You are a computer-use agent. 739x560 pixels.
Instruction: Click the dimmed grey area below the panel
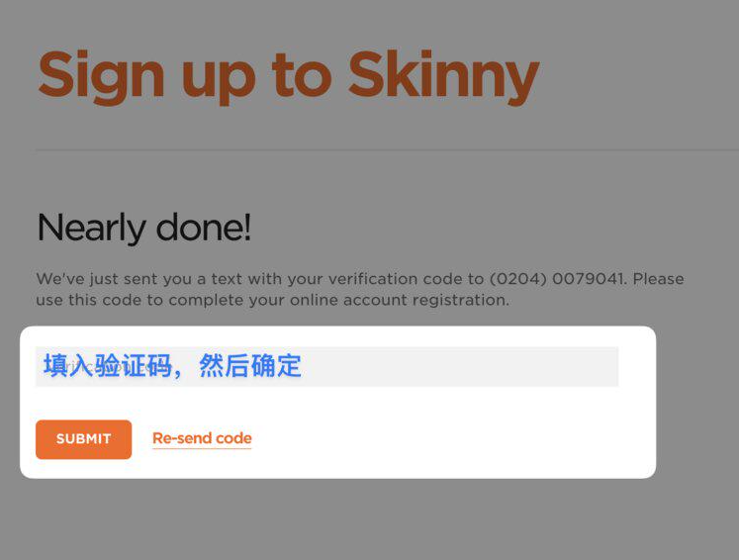pyautogui.click(x=370, y=518)
